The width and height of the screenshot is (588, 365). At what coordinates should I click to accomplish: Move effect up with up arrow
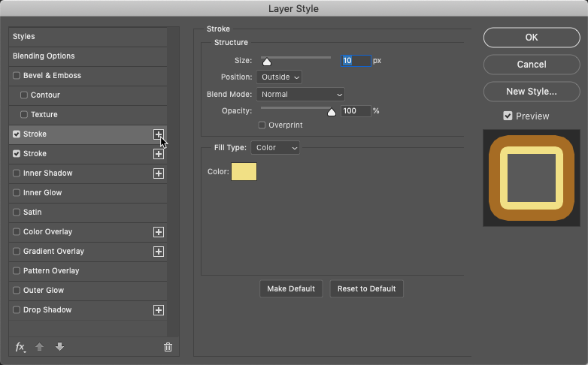coord(39,347)
